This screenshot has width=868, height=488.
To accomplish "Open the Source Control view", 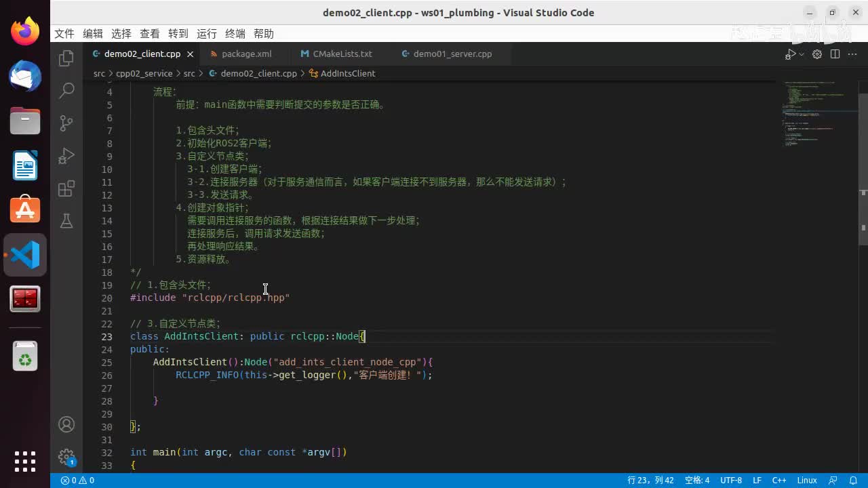I will point(66,123).
